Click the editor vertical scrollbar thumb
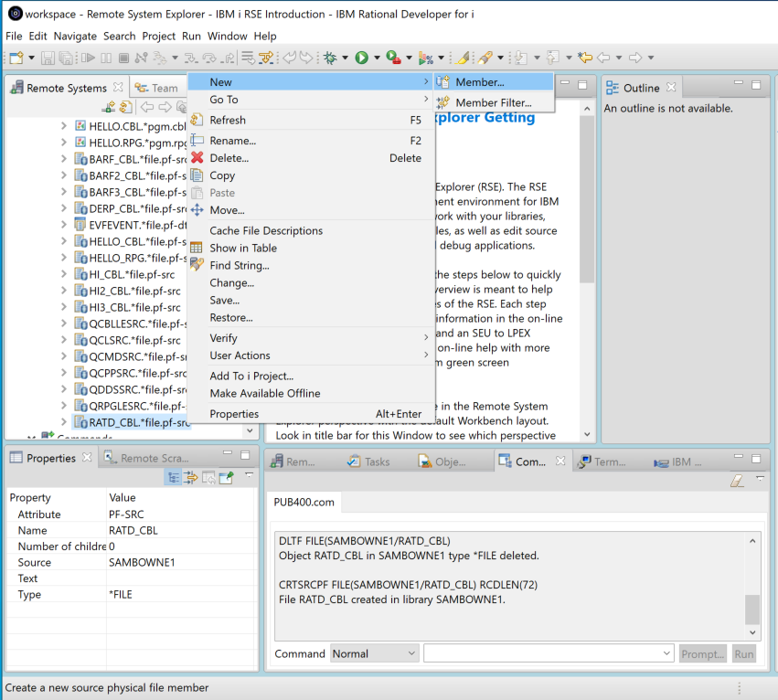Viewport: 778px width, 700px height. tap(587, 199)
